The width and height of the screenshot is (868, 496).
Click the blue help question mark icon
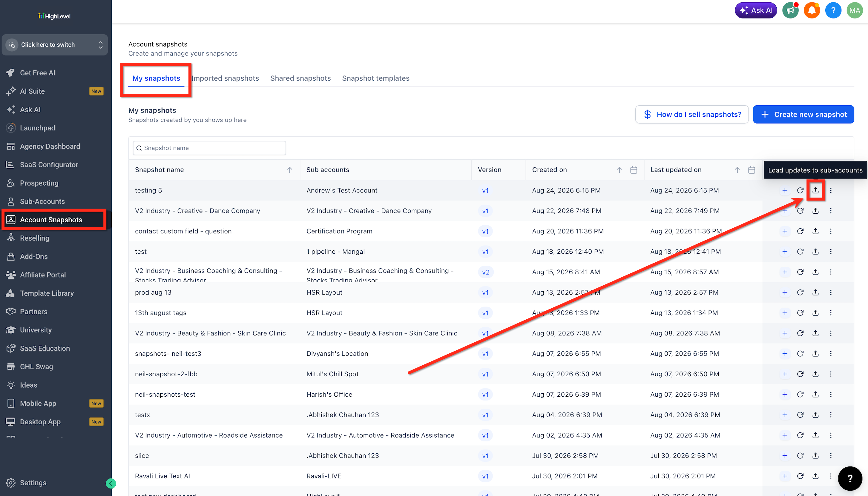(833, 10)
